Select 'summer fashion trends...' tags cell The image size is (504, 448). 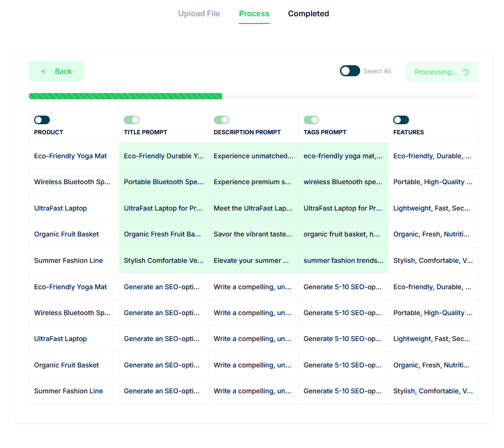pyautogui.click(x=343, y=260)
